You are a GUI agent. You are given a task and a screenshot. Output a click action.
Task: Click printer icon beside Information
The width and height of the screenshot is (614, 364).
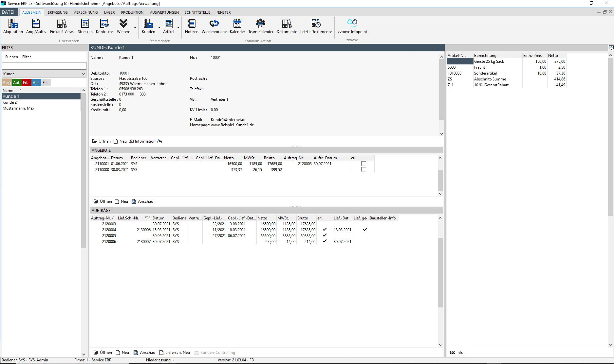[x=160, y=141]
